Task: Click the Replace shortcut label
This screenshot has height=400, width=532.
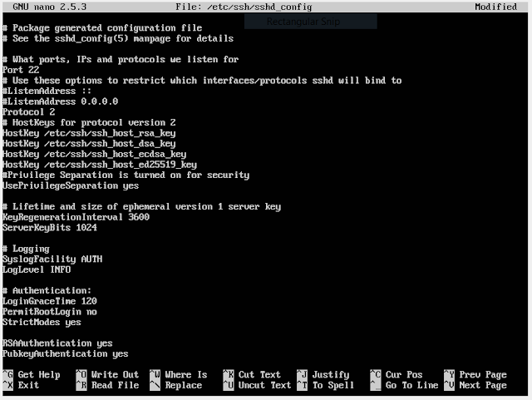Action: point(184,385)
